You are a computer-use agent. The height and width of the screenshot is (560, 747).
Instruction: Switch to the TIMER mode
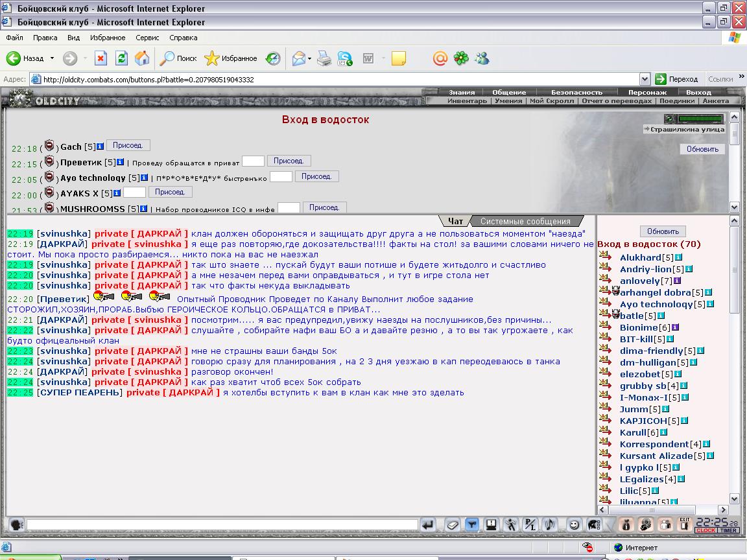(728, 530)
